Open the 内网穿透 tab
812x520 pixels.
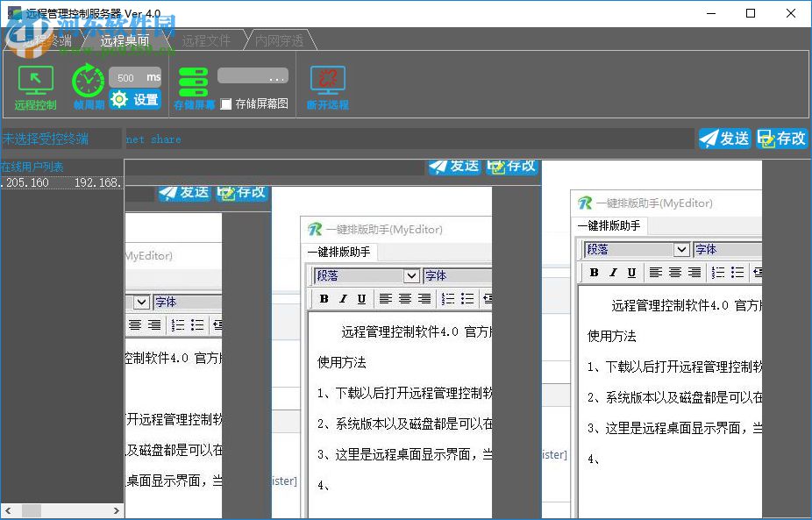pos(279,39)
